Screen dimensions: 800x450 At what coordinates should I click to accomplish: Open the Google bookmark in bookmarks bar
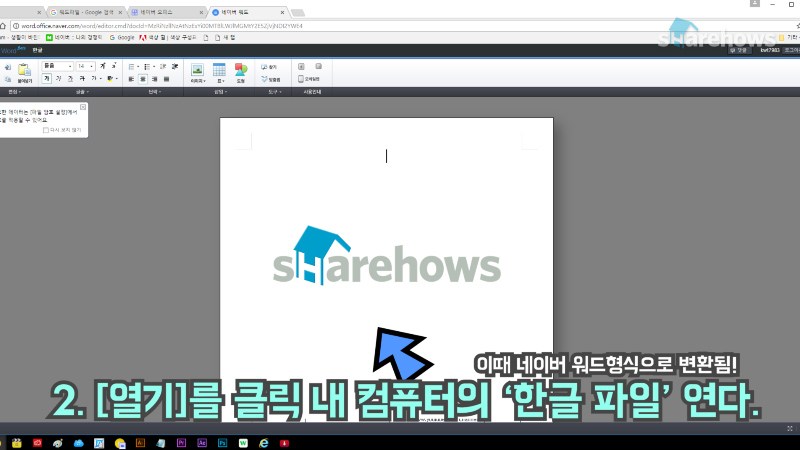pos(122,37)
